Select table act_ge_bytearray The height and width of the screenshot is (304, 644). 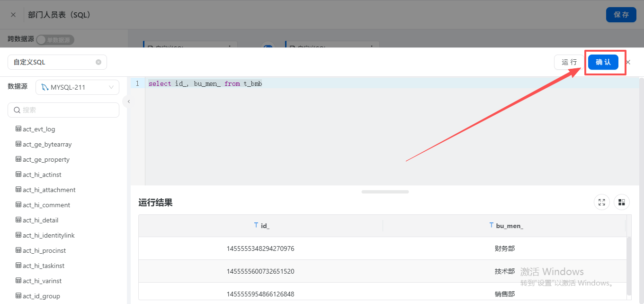point(47,144)
